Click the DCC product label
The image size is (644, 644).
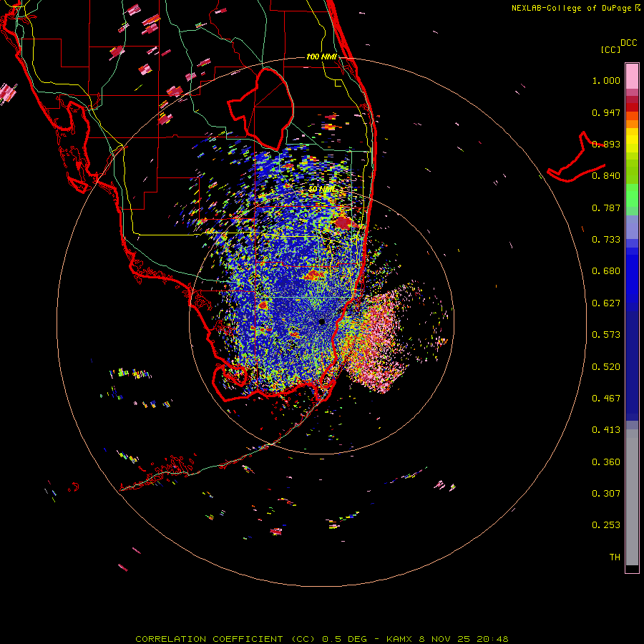coord(629,42)
